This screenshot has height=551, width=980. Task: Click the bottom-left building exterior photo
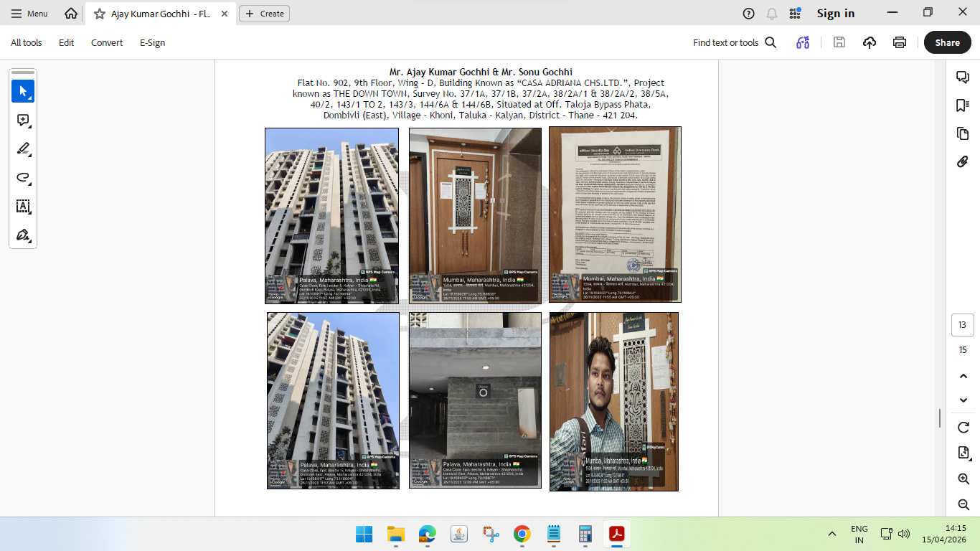pyautogui.click(x=333, y=400)
